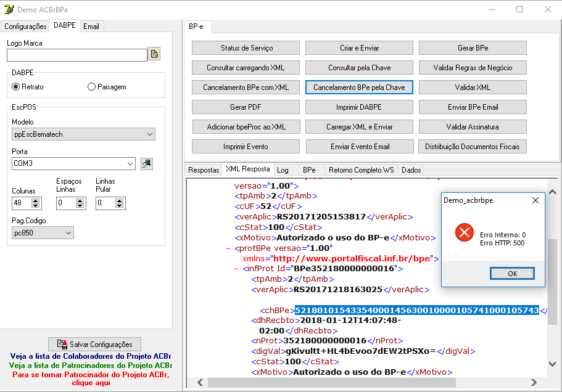Open the Pag.Codigo pc850 dropdown

[x=68, y=233]
